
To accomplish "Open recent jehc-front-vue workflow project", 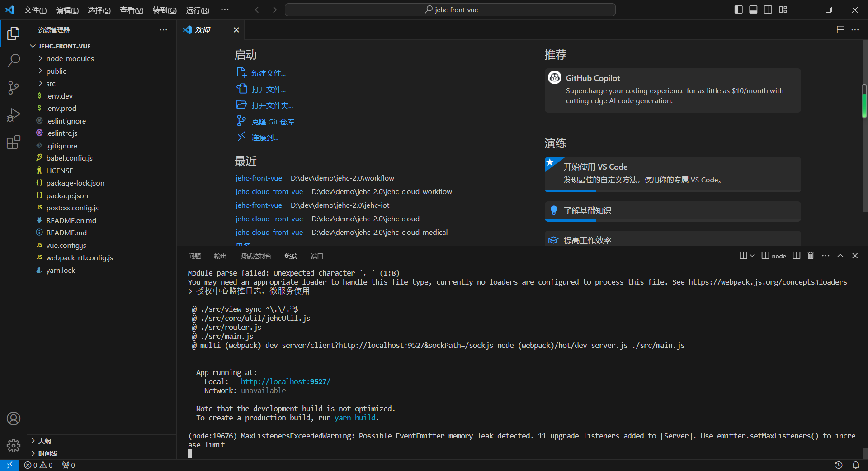I will (x=259, y=178).
